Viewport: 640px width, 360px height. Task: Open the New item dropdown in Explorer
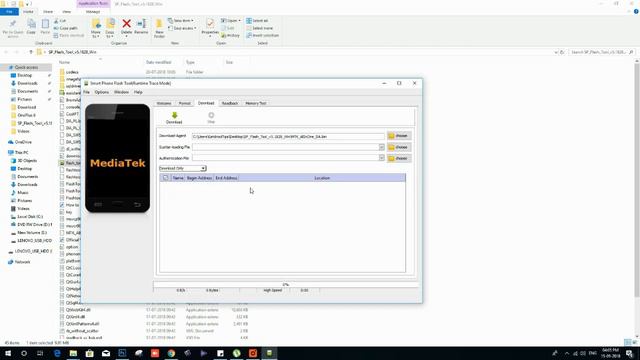coord(181,21)
